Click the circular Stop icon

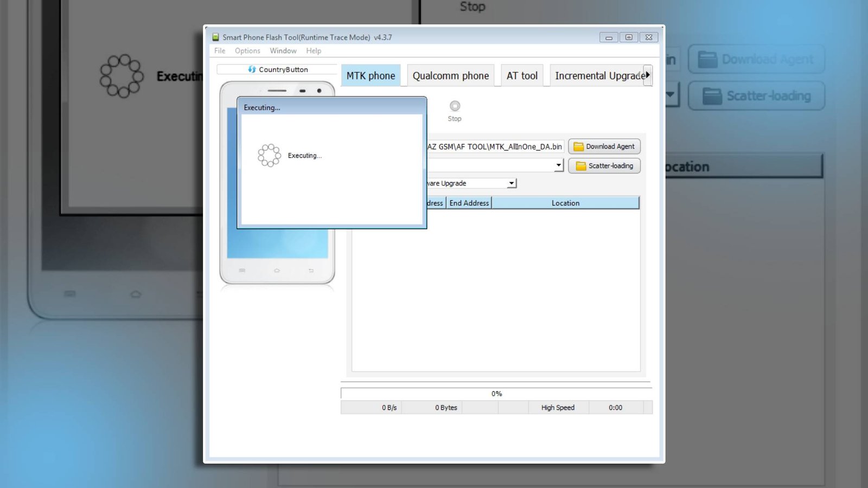point(455,106)
